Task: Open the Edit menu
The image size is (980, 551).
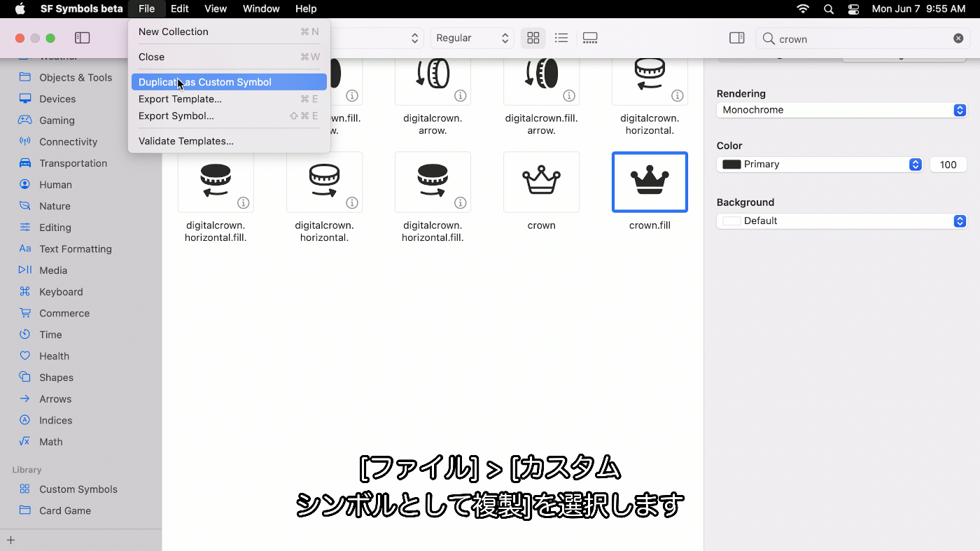Action: pyautogui.click(x=180, y=8)
